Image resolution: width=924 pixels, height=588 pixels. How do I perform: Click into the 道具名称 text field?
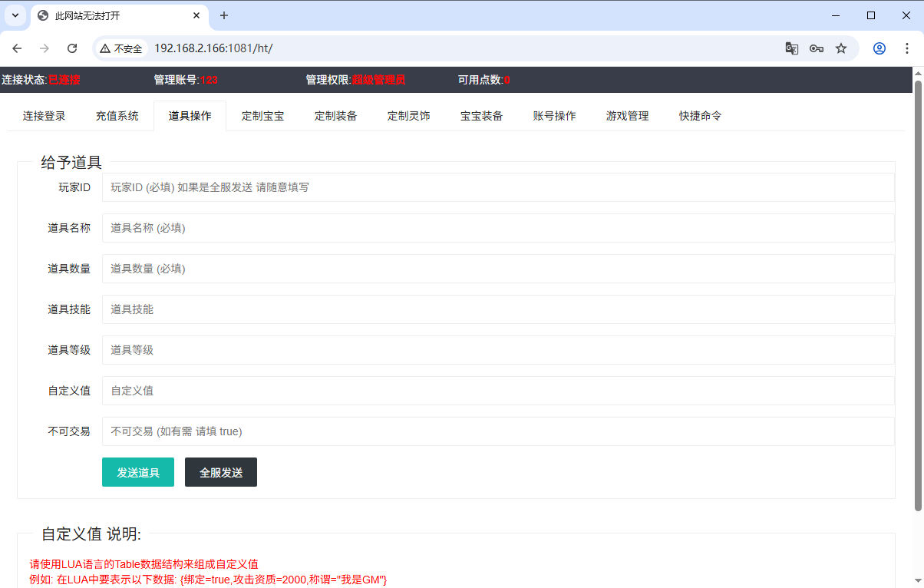(x=498, y=228)
